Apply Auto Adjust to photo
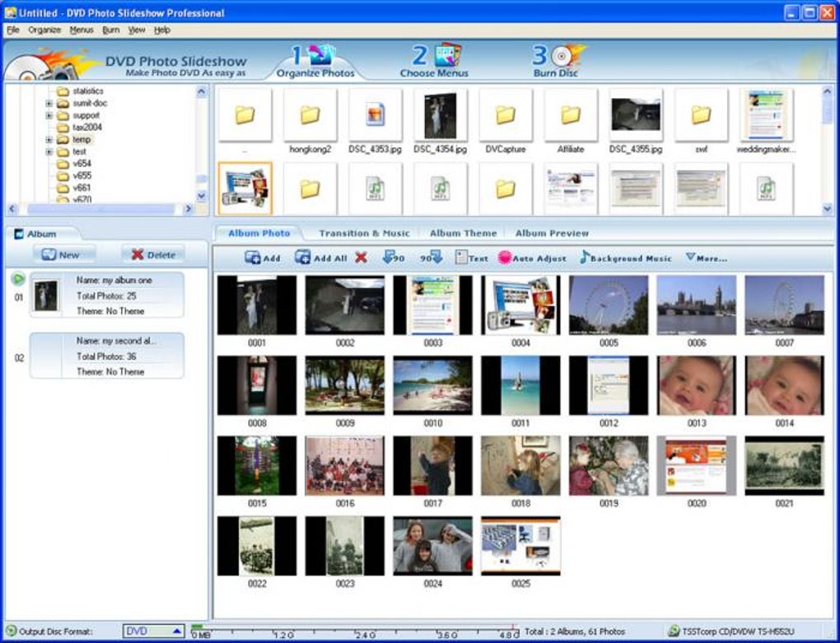 click(532, 258)
